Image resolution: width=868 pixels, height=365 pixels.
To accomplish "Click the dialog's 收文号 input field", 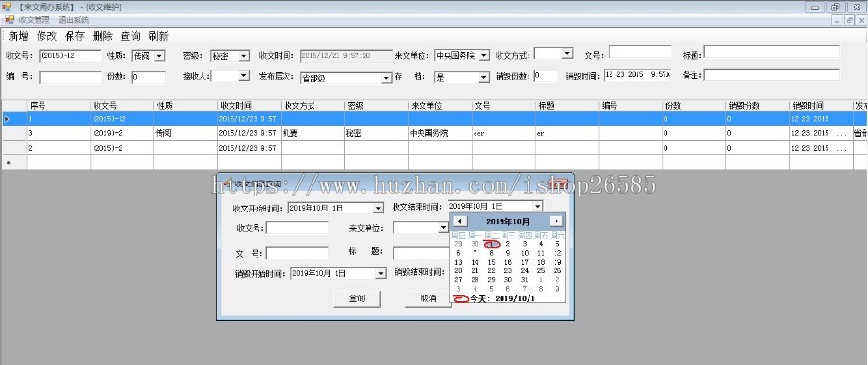I will click(x=297, y=228).
